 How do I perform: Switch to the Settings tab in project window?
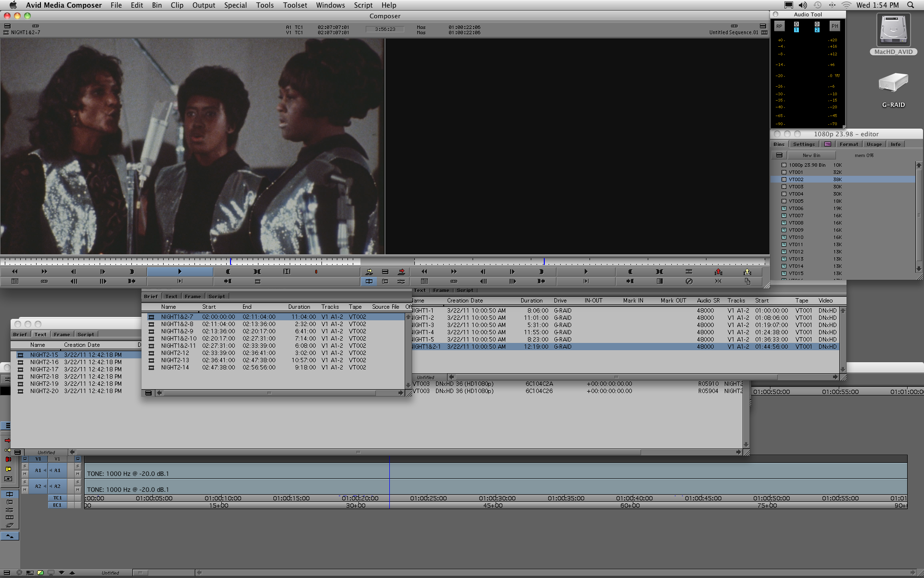(803, 144)
